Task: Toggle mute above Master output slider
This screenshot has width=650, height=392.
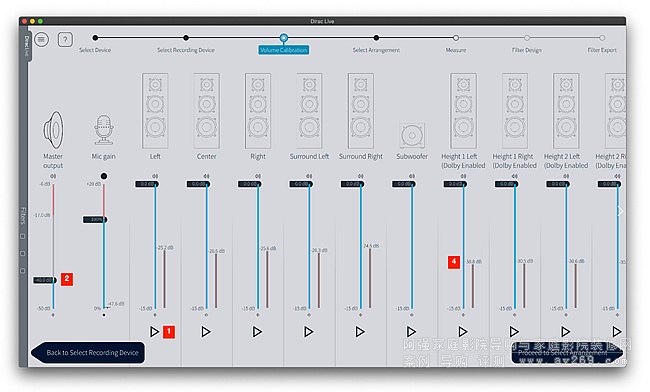Action: (53, 176)
